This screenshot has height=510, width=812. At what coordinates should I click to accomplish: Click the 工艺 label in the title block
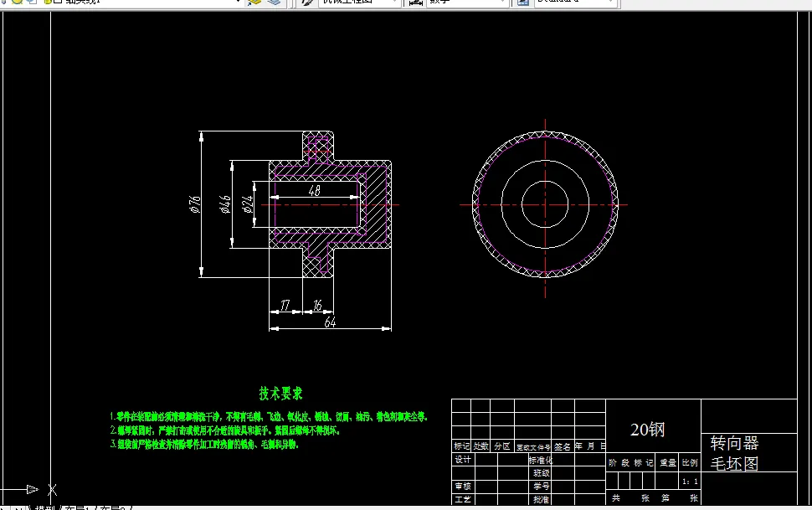pyautogui.click(x=463, y=500)
